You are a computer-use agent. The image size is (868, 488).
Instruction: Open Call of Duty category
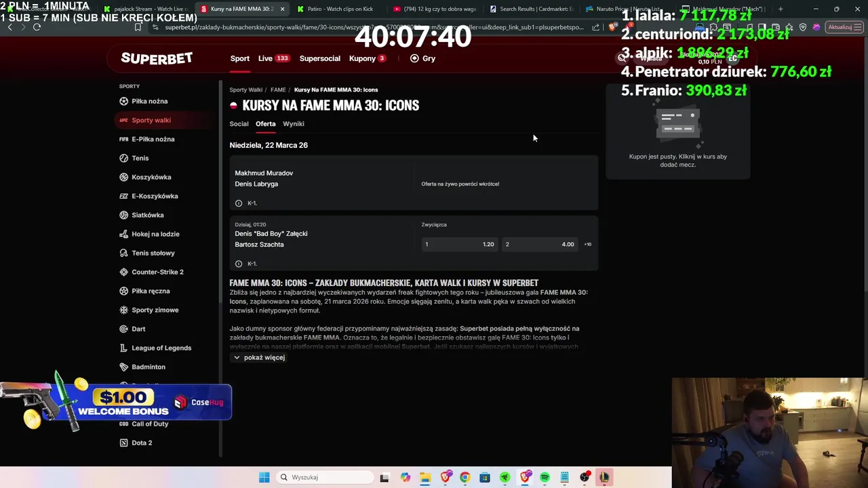point(144,424)
